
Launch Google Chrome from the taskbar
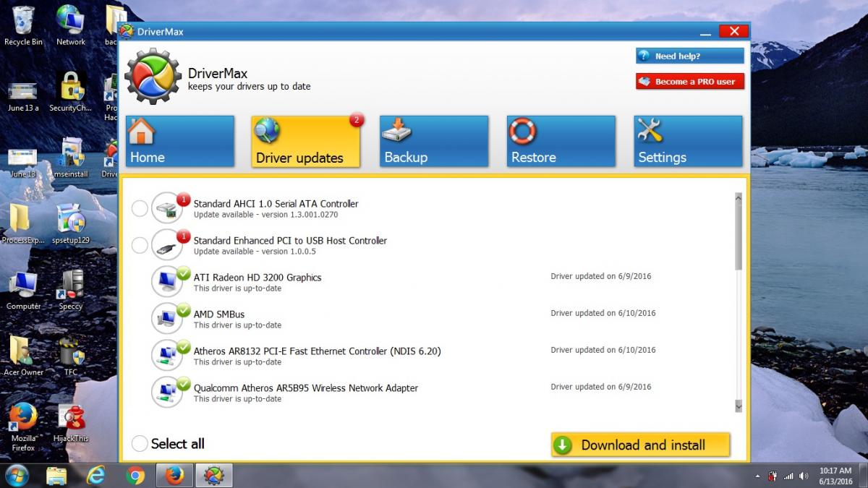click(135, 475)
